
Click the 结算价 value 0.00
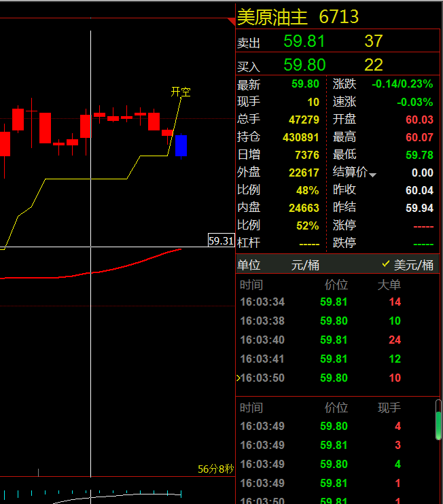tap(423, 173)
